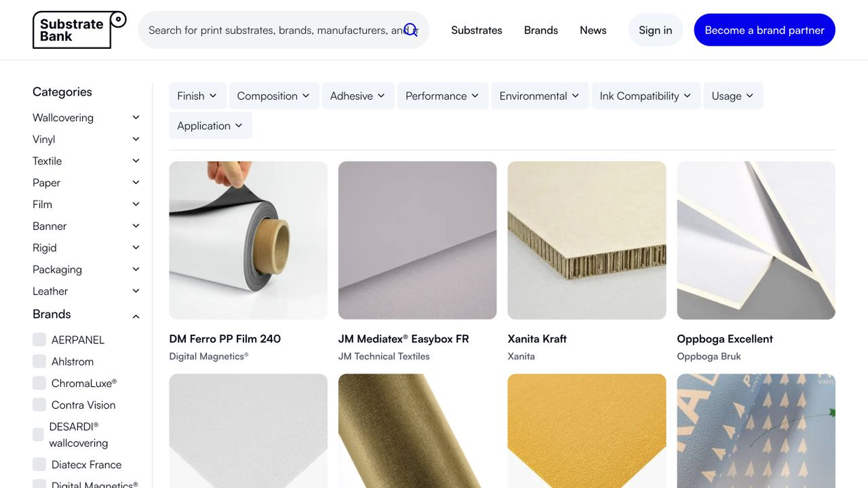Click the Substrate Bank logo
The image size is (868, 488).
80,30
